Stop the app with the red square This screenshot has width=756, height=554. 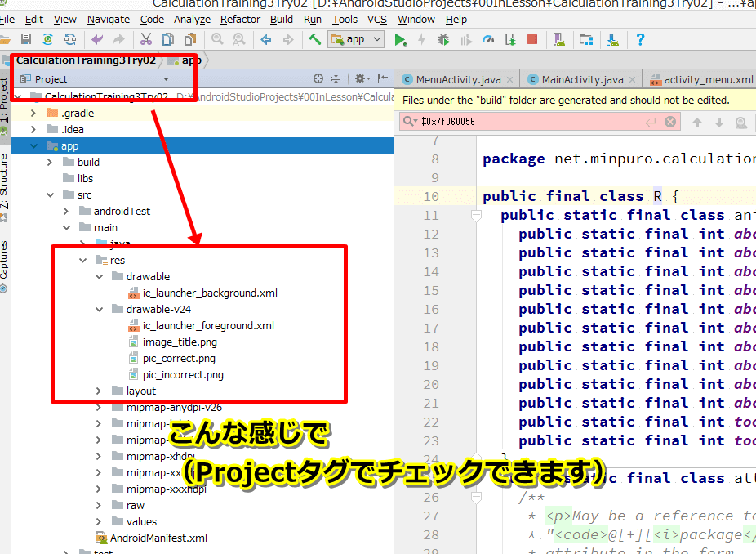(x=532, y=39)
